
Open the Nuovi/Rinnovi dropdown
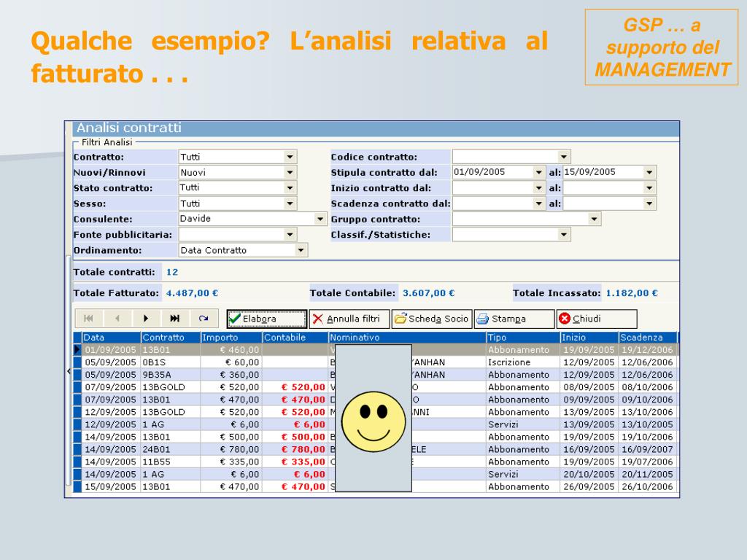tap(290, 172)
